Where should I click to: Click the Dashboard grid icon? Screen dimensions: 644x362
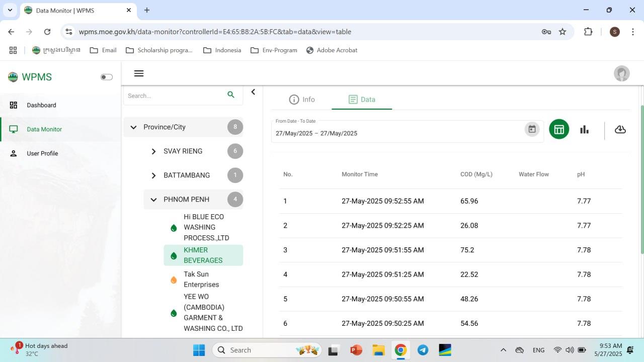coord(14,105)
